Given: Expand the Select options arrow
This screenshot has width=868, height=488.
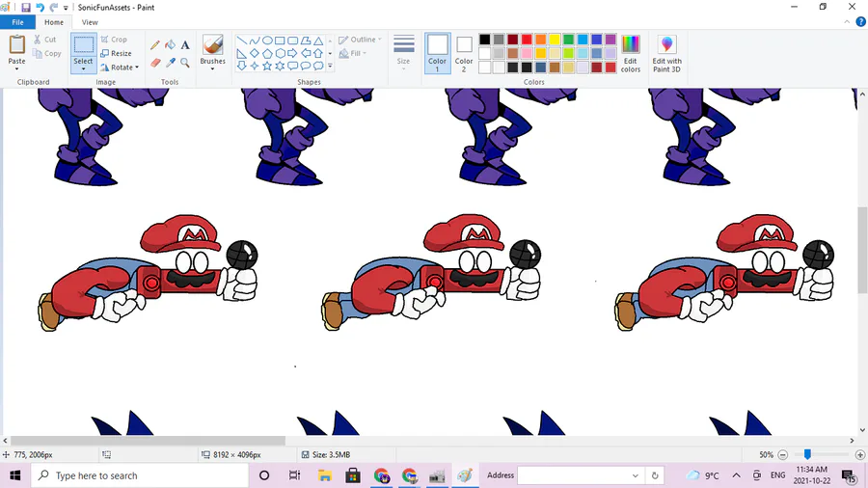Looking at the screenshot, I should point(84,69).
